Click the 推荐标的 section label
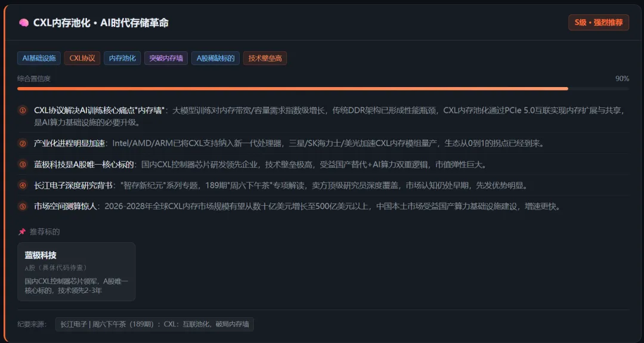Image resolution: width=644 pixels, height=343 pixels. pos(45,232)
